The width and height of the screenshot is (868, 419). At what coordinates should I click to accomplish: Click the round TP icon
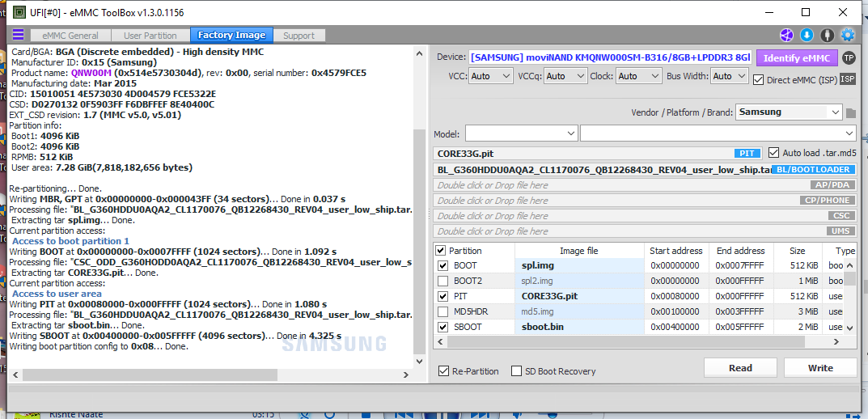(848, 57)
